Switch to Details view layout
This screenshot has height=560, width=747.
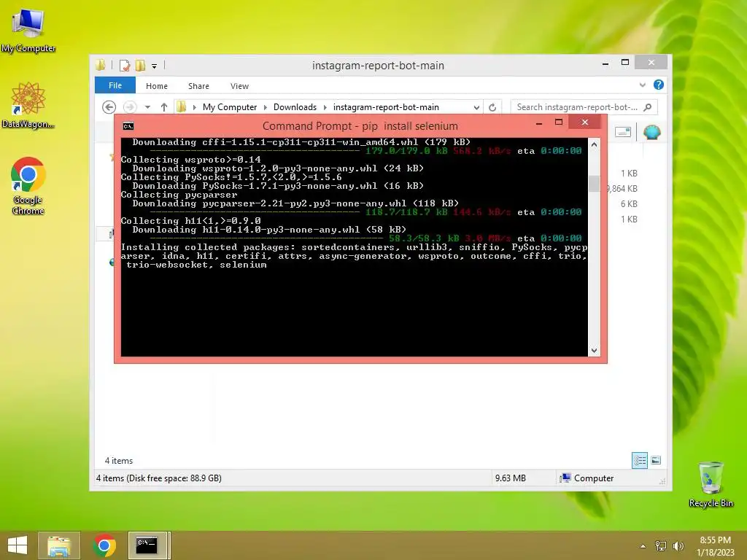(x=639, y=461)
